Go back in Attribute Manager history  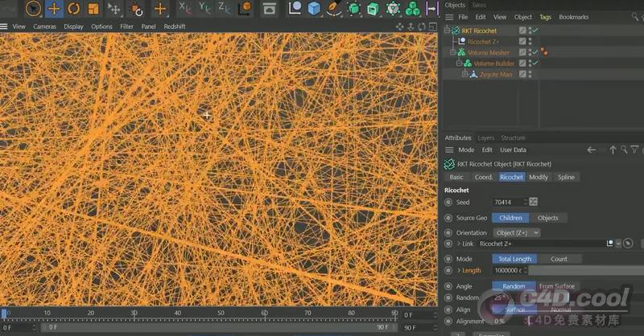click(592, 150)
